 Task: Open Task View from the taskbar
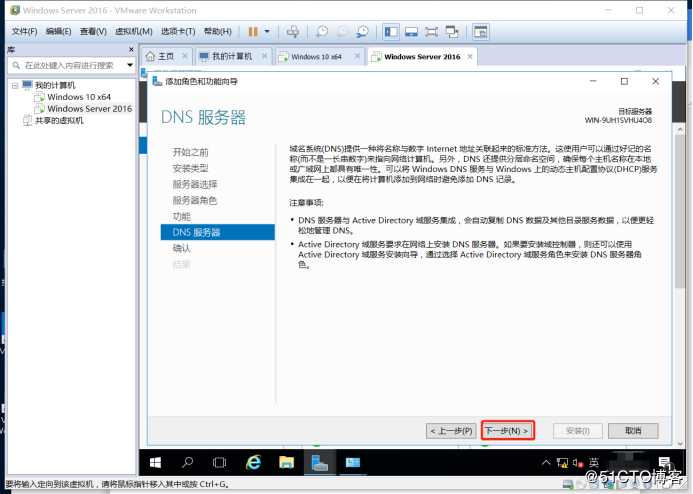(219, 463)
